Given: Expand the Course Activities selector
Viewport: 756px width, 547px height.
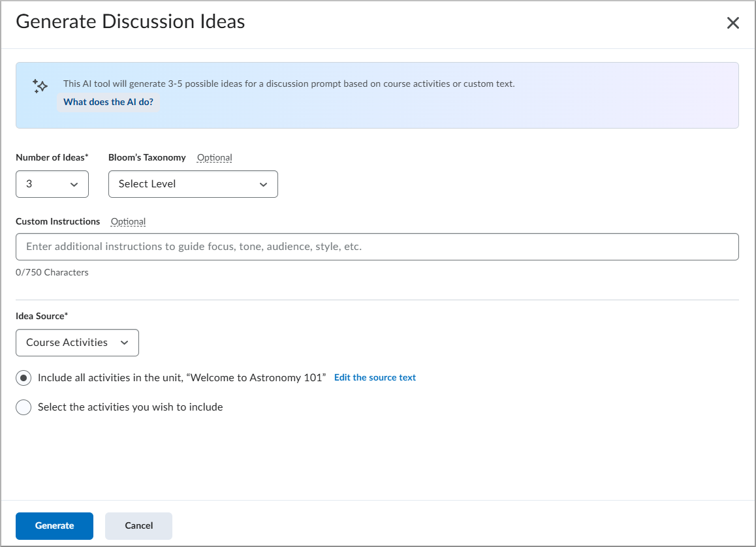Looking at the screenshot, I should point(77,343).
